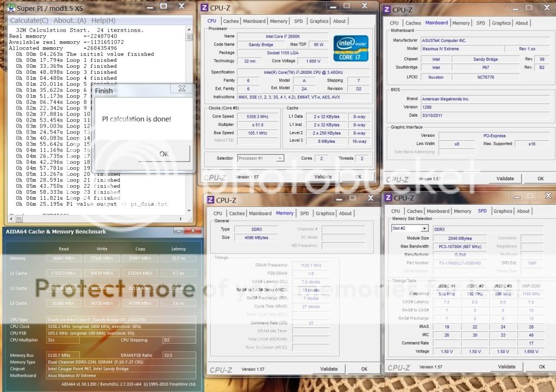The image size is (556, 392).
Task: Switch to Caches tab in CPU-Z processor window
Action: pos(231,21)
